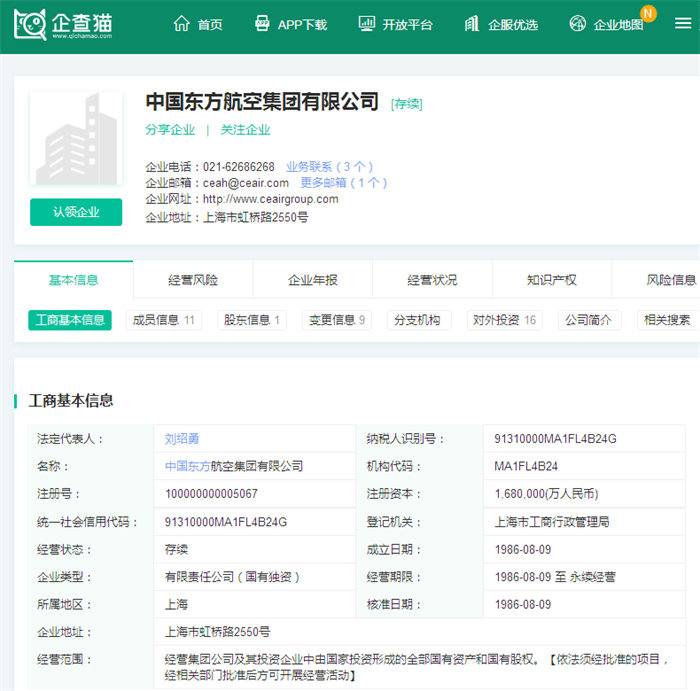Select the 分支机构 sub-tab
Image resolution: width=700 pixels, height=691 pixels.
pyautogui.click(x=419, y=320)
